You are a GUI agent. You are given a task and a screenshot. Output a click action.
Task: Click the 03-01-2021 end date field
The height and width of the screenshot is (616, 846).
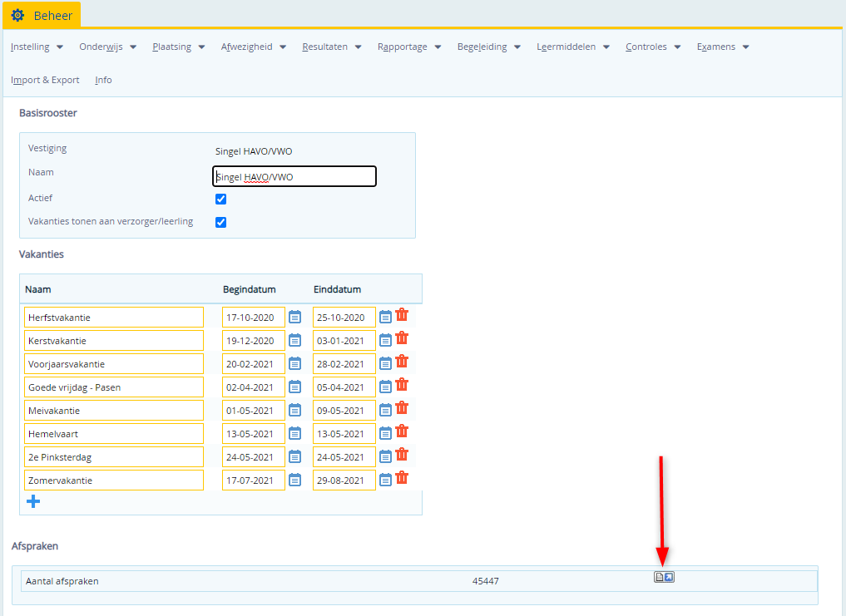(x=344, y=340)
